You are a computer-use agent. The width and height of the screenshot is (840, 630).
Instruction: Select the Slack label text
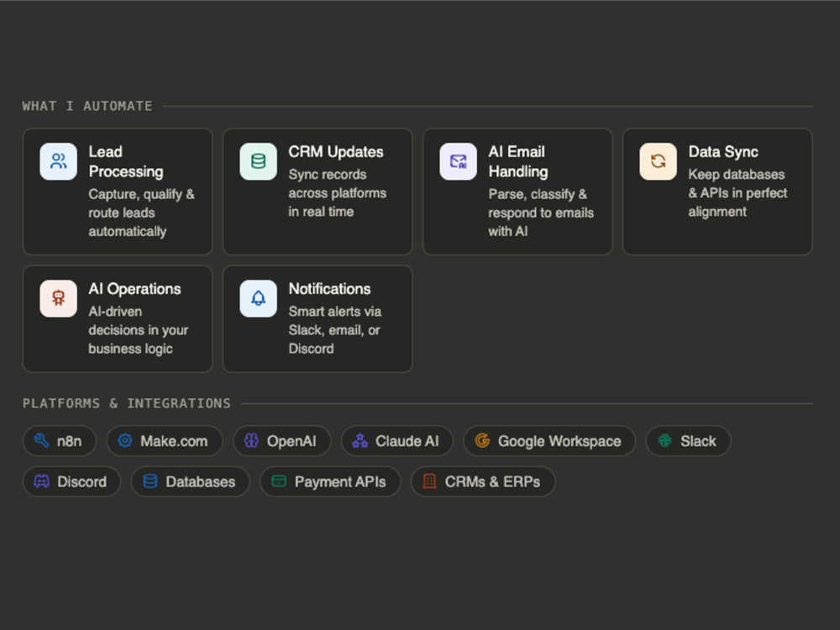[698, 442]
